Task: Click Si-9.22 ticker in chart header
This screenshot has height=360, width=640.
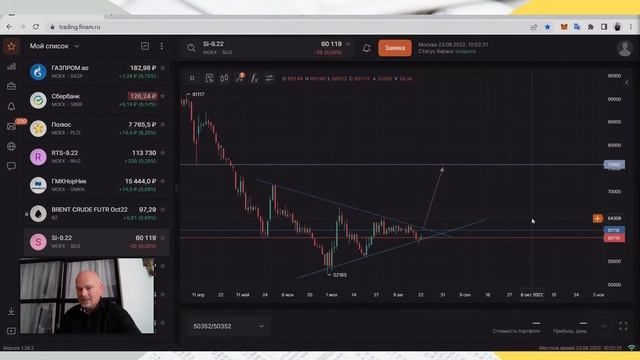Action: click(x=213, y=44)
